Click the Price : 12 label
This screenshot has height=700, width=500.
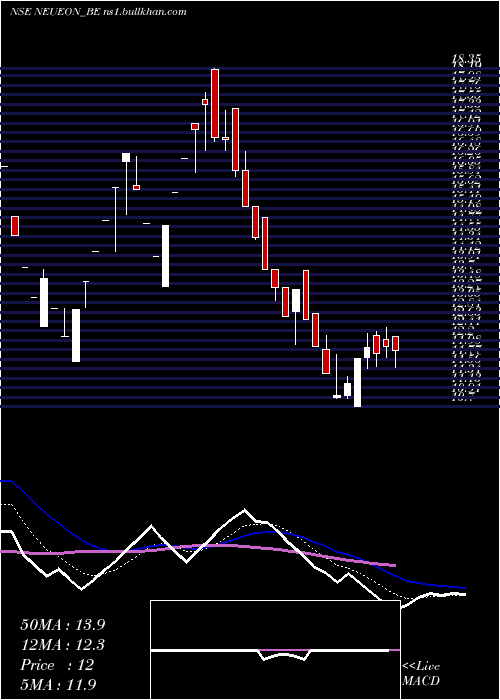(x=57, y=665)
